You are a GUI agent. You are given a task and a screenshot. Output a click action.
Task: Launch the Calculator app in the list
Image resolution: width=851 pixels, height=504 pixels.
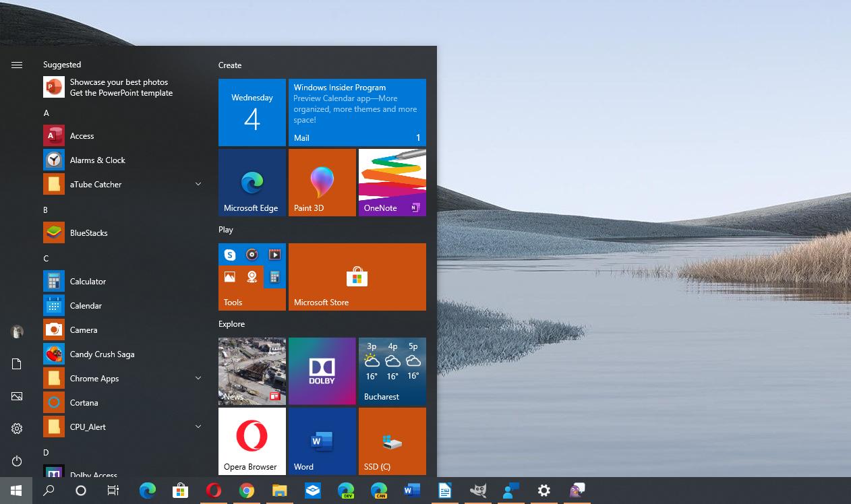(121, 282)
